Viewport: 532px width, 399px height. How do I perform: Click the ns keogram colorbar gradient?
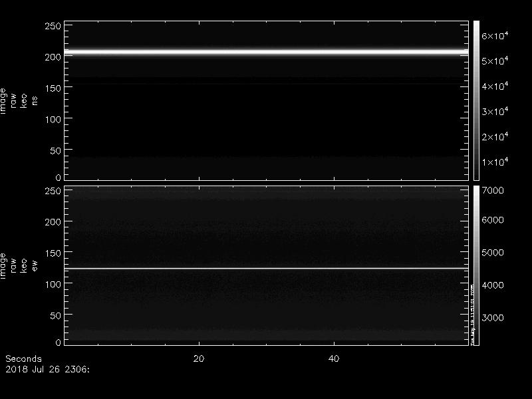click(x=476, y=101)
